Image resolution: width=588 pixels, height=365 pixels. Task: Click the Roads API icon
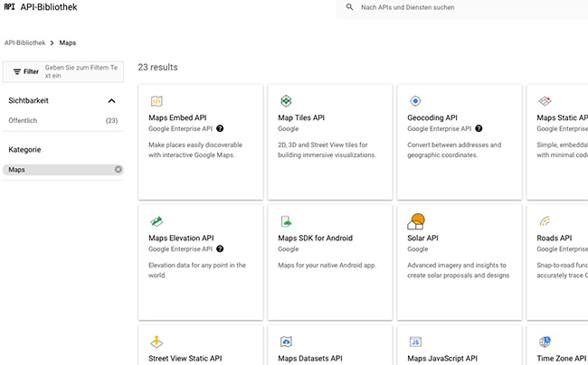point(545,221)
